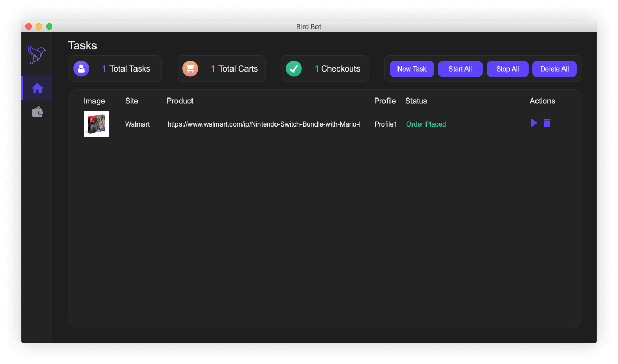This screenshot has height=364, width=618.
Task: Click the Profile column header
Action: [x=384, y=101]
